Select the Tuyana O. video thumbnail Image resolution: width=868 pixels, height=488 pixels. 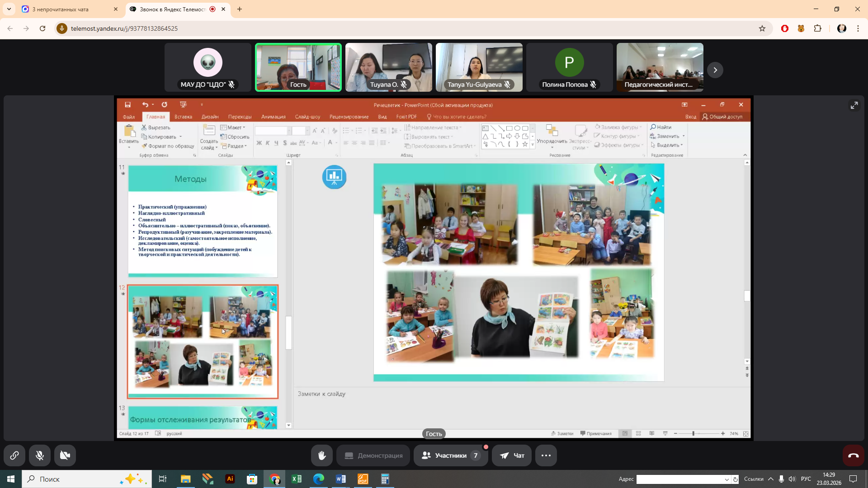tap(388, 67)
